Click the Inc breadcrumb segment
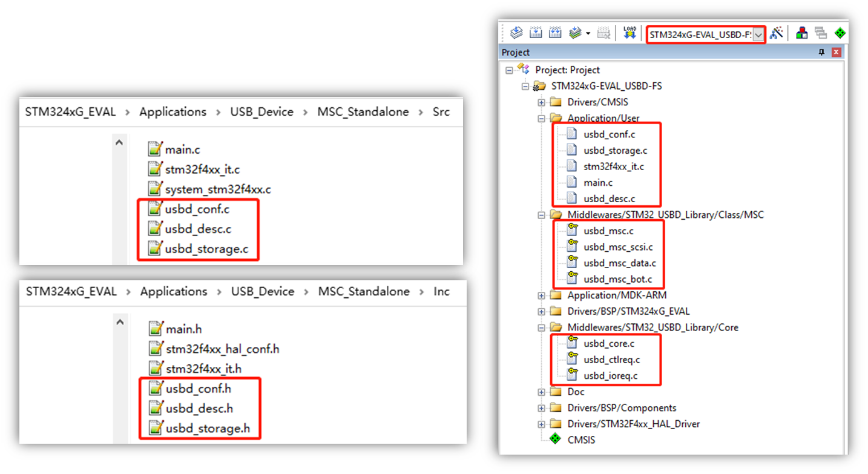Image resolution: width=868 pixels, height=474 pixels. pos(442,292)
